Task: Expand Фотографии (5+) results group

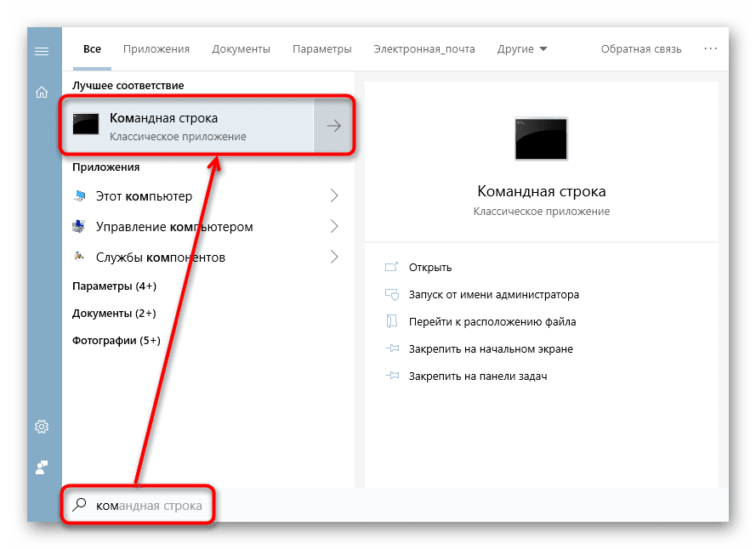Action: click(117, 340)
